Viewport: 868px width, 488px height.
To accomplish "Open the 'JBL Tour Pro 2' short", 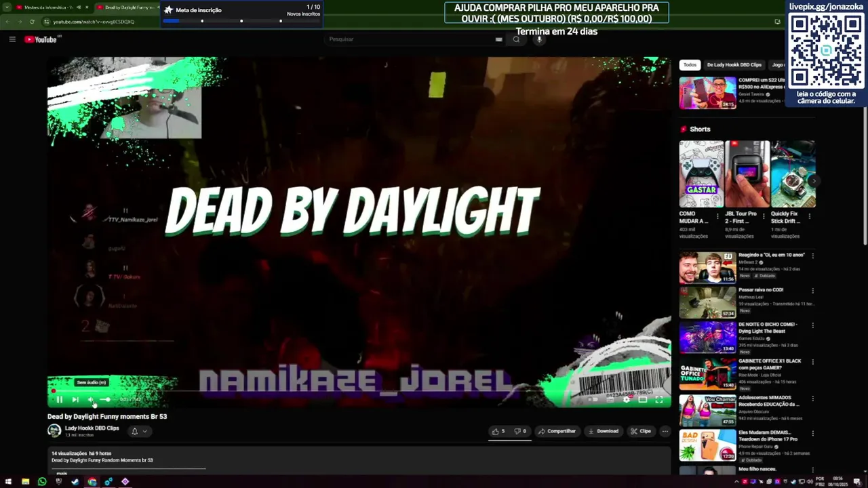I will click(x=747, y=174).
